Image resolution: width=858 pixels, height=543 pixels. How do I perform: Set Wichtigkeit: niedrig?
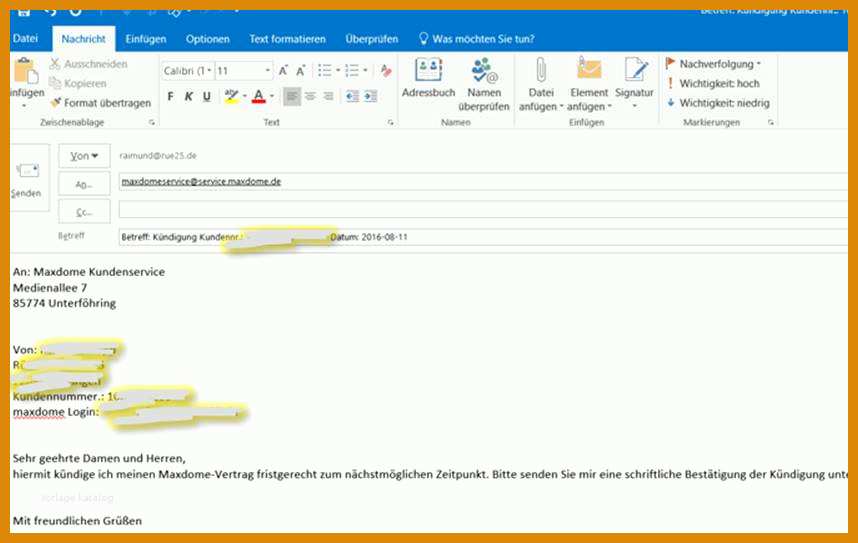click(x=718, y=103)
